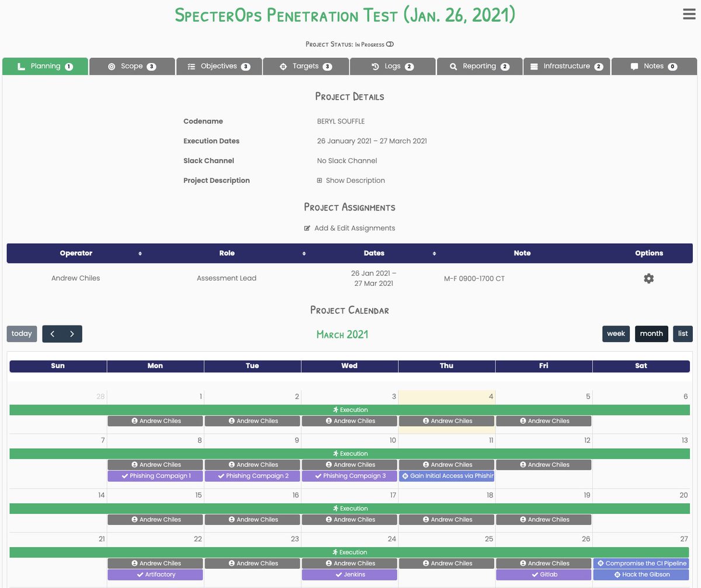Open Phishing Campaign 1 event
Screen dimensions: 701x588
[155, 476]
